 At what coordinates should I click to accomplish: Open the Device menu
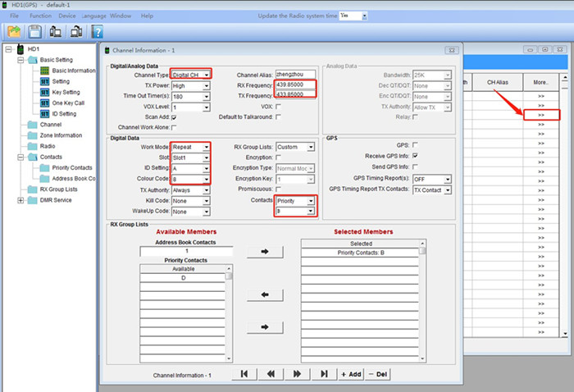(67, 16)
